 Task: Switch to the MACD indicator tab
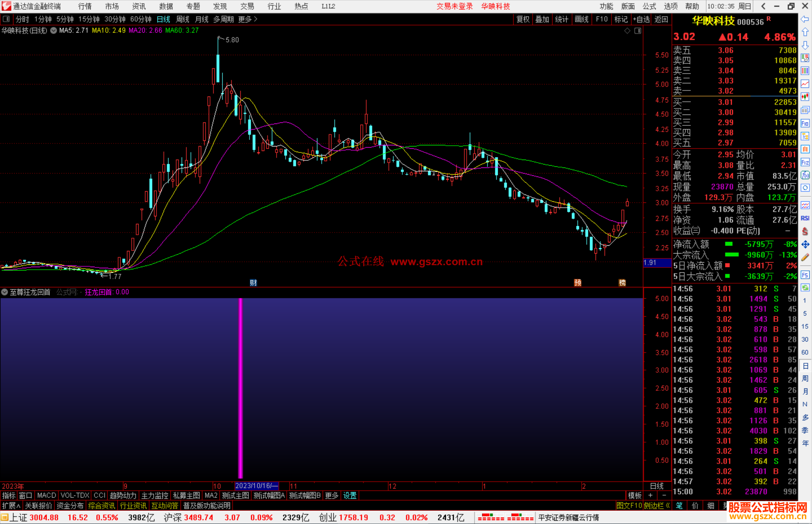tap(46, 495)
